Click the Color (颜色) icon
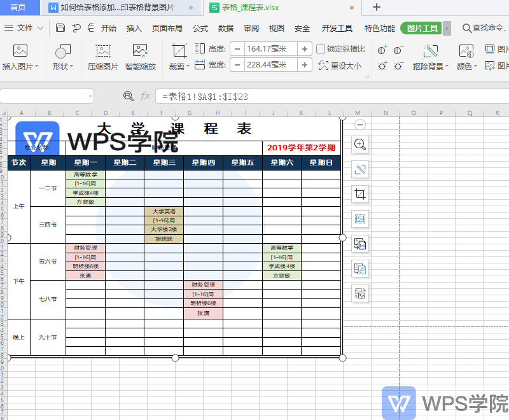The height and width of the screenshot is (420, 509). (466, 51)
